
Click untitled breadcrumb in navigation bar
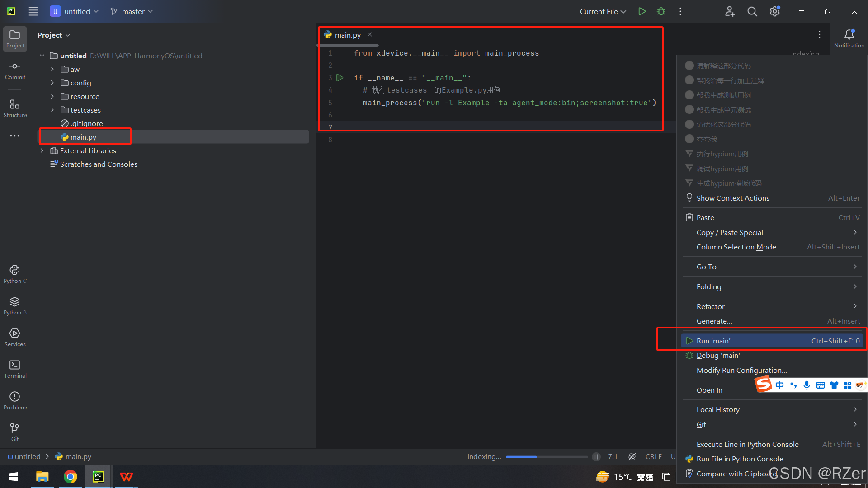24,456
